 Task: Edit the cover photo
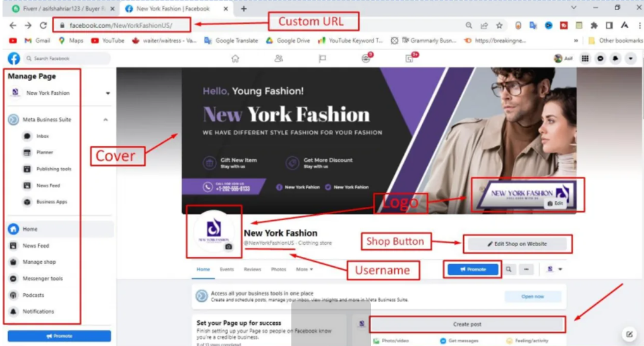[556, 204]
